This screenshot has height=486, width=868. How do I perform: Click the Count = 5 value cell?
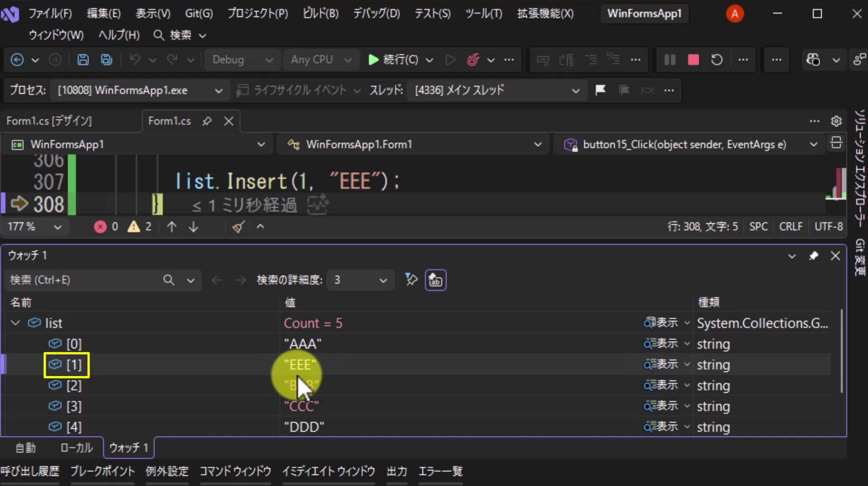pyautogui.click(x=313, y=323)
